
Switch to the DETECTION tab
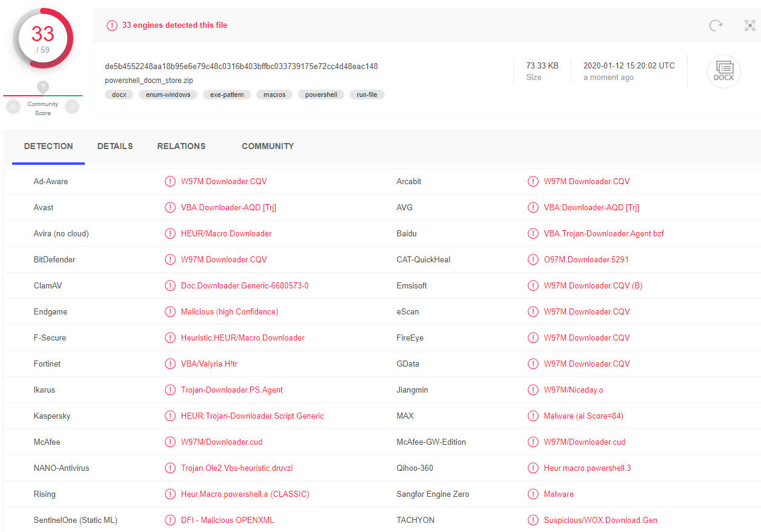48,146
